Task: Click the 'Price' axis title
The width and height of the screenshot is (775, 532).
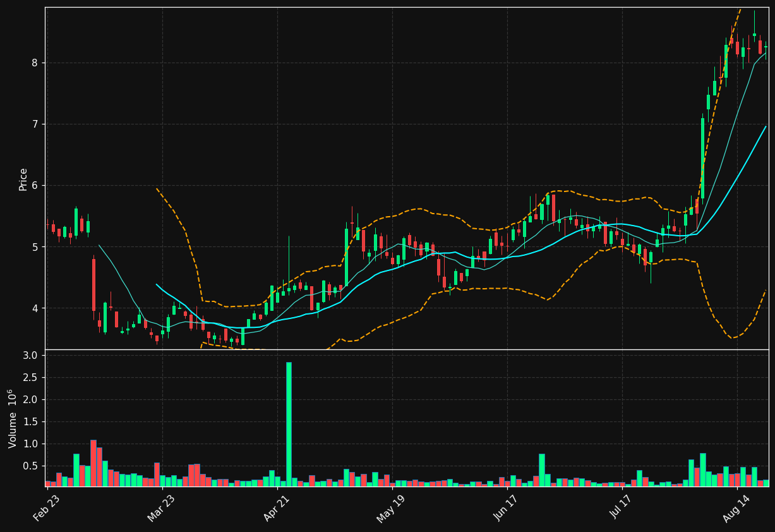Action: [23, 179]
